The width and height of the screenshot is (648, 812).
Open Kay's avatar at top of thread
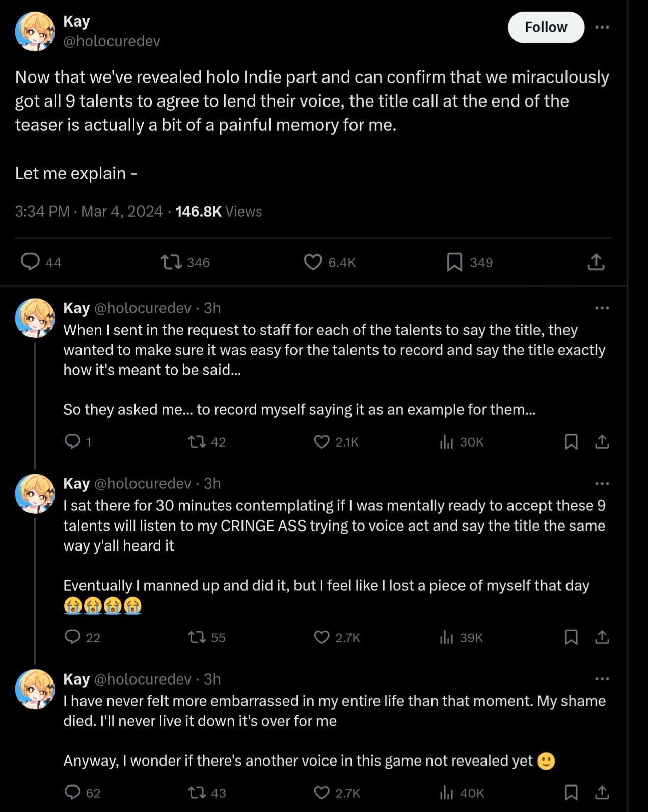tap(35, 31)
